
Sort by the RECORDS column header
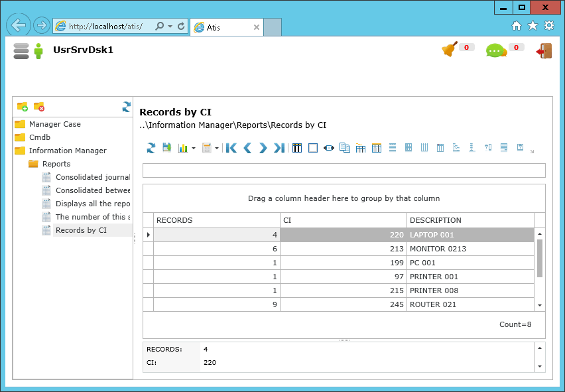coord(217,220)
